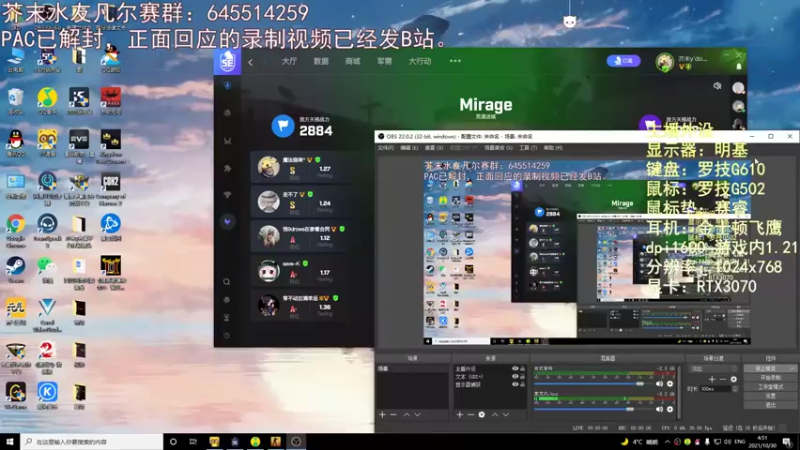Viewport: 800px width, 450px height.
Task: Open source properties gear in OBS
Action: pos(482,415)
